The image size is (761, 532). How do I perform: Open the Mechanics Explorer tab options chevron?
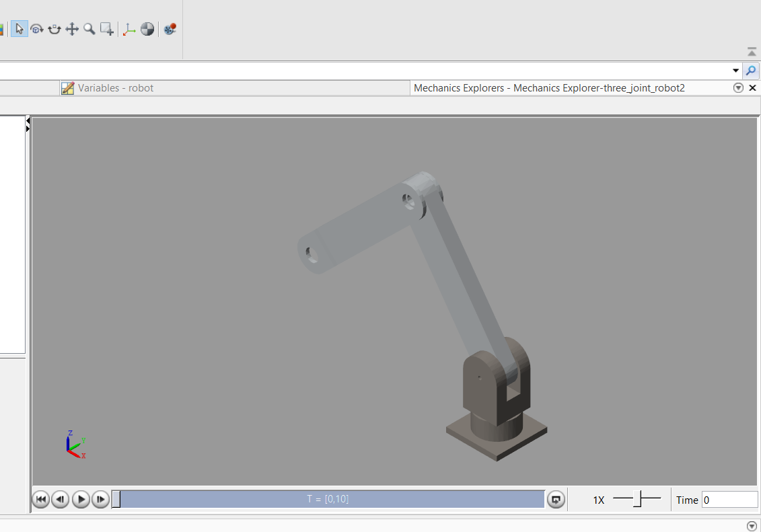coord(738,87)
